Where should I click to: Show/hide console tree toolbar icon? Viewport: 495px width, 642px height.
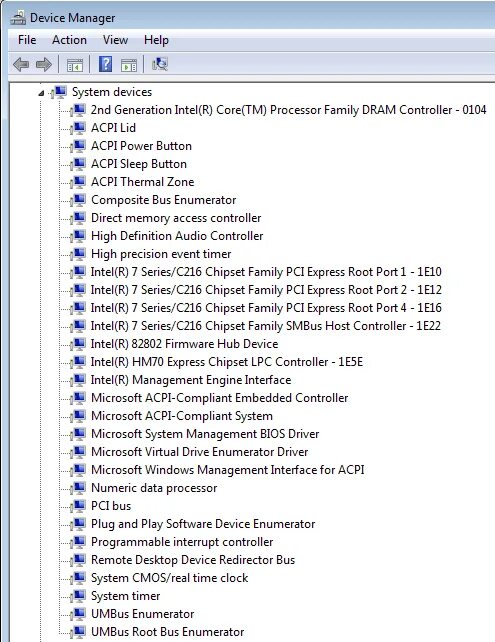point(75,65)
